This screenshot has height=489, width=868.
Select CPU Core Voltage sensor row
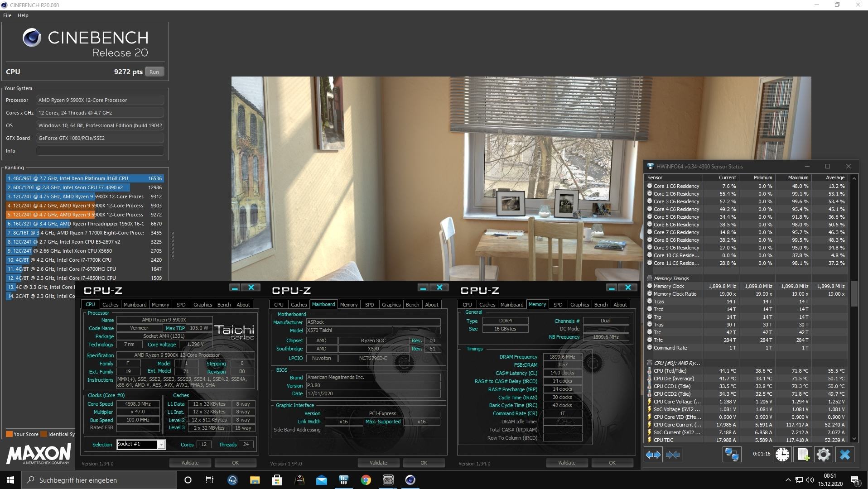[x=746, y=402]
